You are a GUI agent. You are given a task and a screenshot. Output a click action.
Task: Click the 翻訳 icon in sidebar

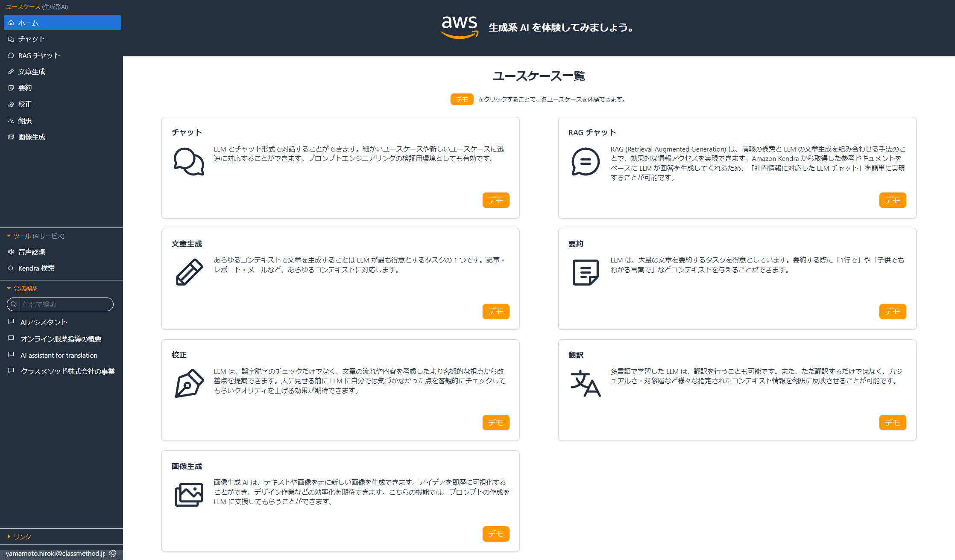12,120
